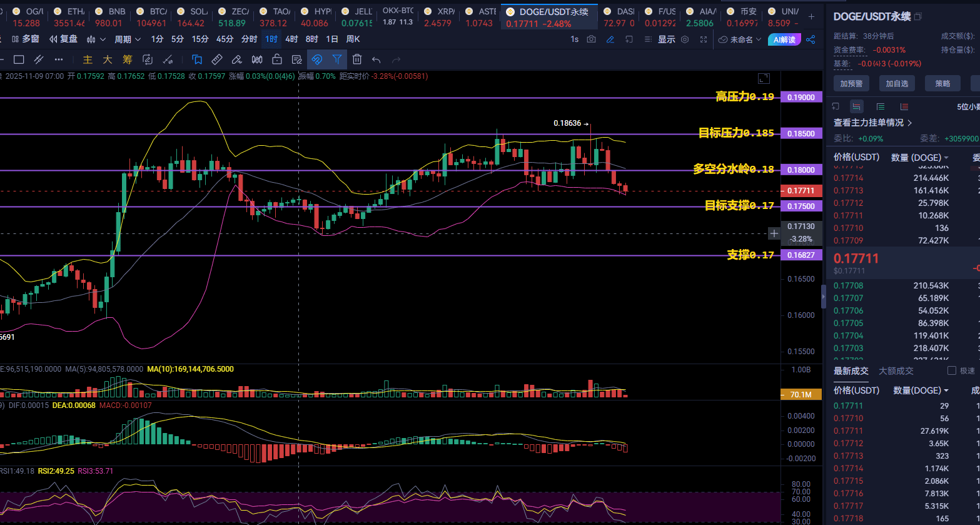Toggle the magnet snap mode
The image size is (980, 525).
[x=316, y=59]
